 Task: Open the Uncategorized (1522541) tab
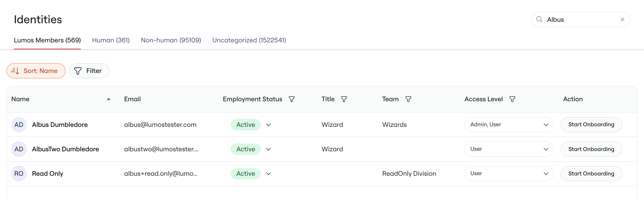coord(249,40)
